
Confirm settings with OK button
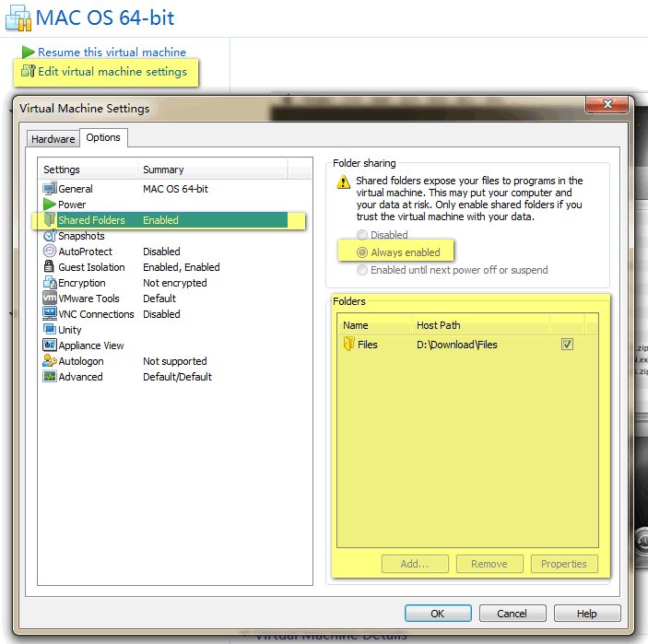pos(438,614)
